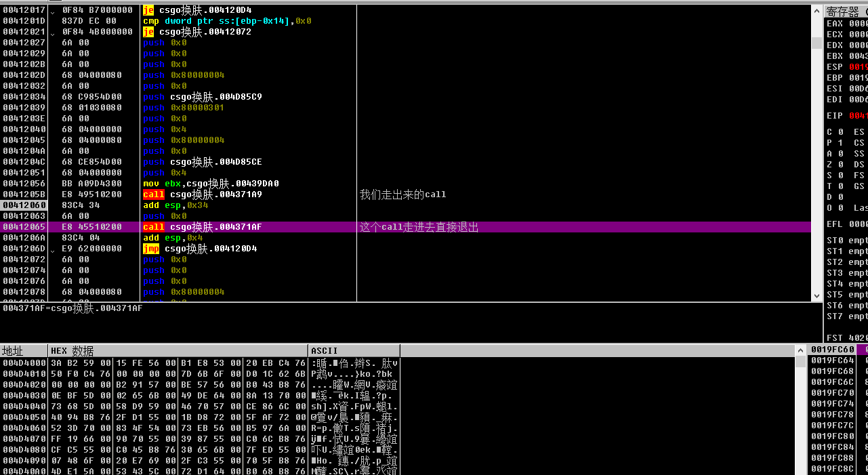Viewport: 868px width, 475px height.
Task: Click the A auxiliary flag
Action: [x=835, y=154]
